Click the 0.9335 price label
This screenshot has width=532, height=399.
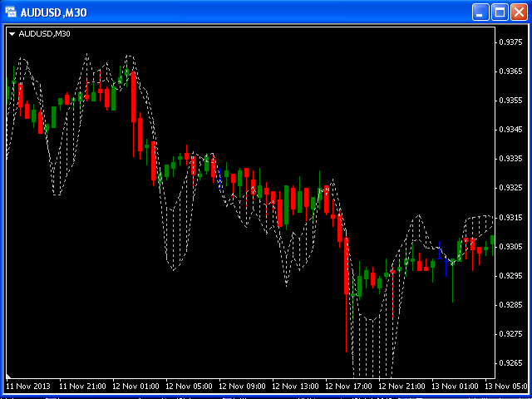[x=511, y=159]
